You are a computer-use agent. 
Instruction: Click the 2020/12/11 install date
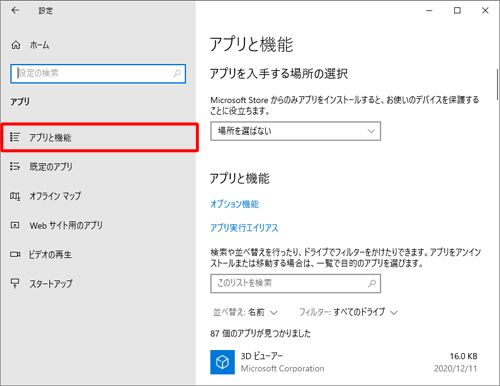click(x=455, y=369)
